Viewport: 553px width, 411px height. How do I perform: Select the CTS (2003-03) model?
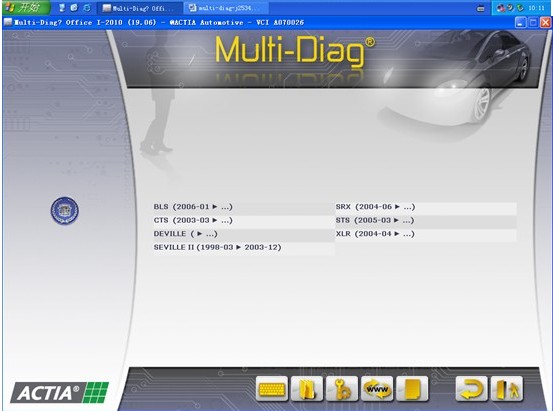pos(193,220)
